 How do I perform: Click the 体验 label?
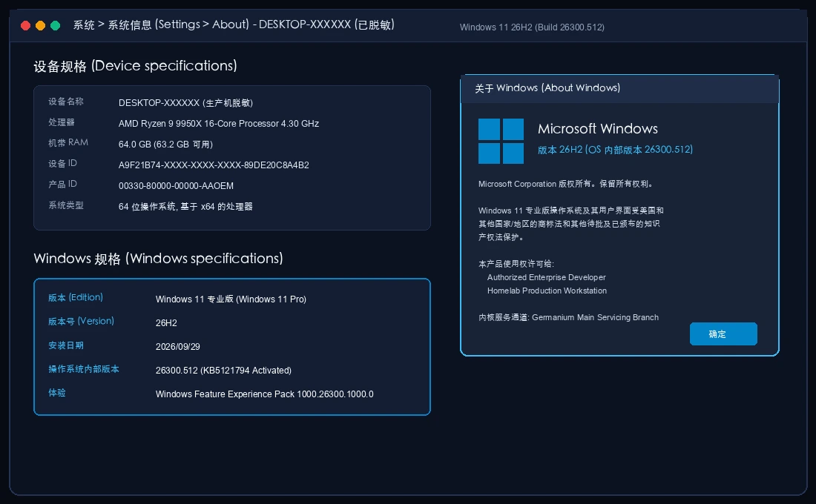56,393
